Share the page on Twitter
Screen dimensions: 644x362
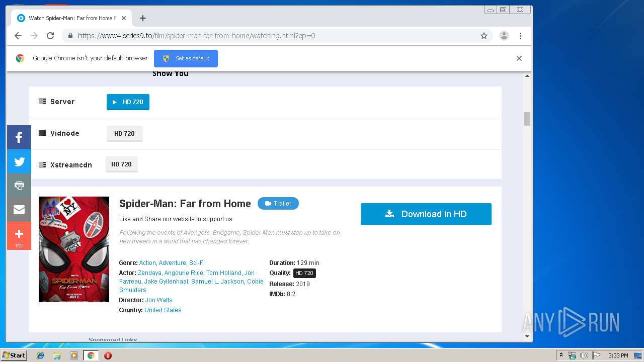coord(19,161)
